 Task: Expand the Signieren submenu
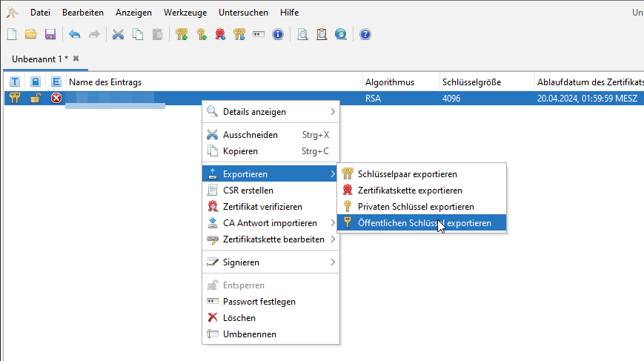click(x=271, y=262)
